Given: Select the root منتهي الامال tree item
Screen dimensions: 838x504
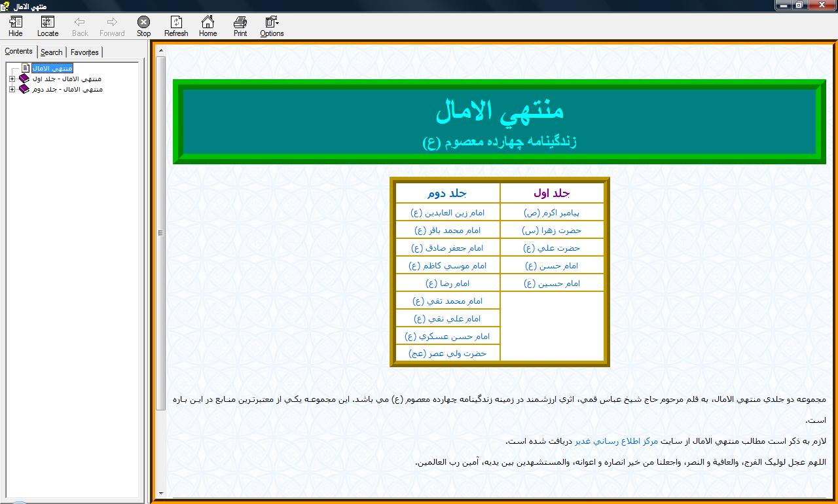Looking at the screenshot, I should [52, 68].
